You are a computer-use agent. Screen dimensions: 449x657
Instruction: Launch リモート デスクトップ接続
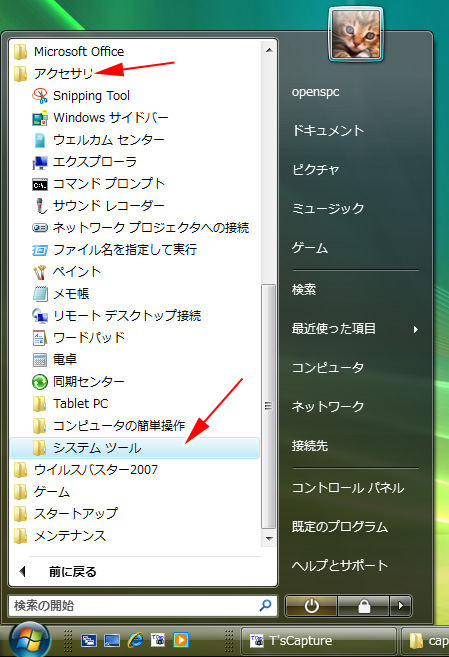pyautogui.click(x=117, y=316)
